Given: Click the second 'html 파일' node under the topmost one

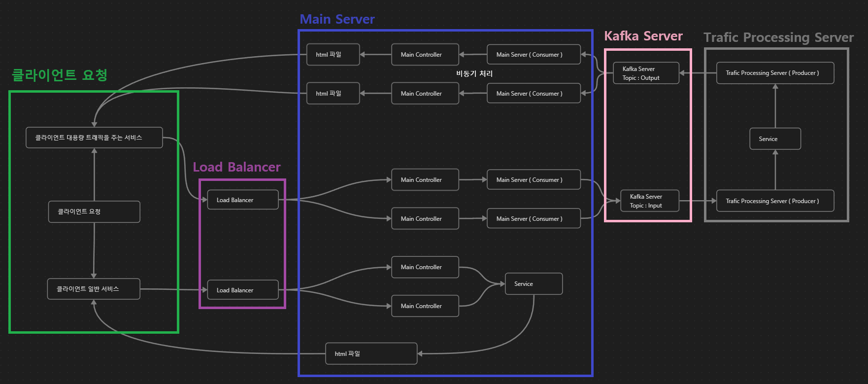Looking at the screenshot, I should [x=333, y=93].
